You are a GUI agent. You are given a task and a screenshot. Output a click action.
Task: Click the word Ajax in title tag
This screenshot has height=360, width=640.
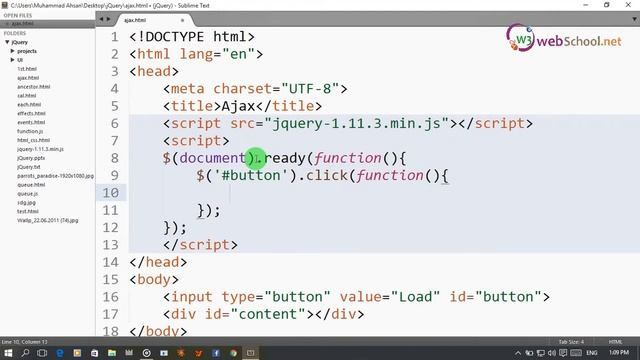(x=238, y=106)
